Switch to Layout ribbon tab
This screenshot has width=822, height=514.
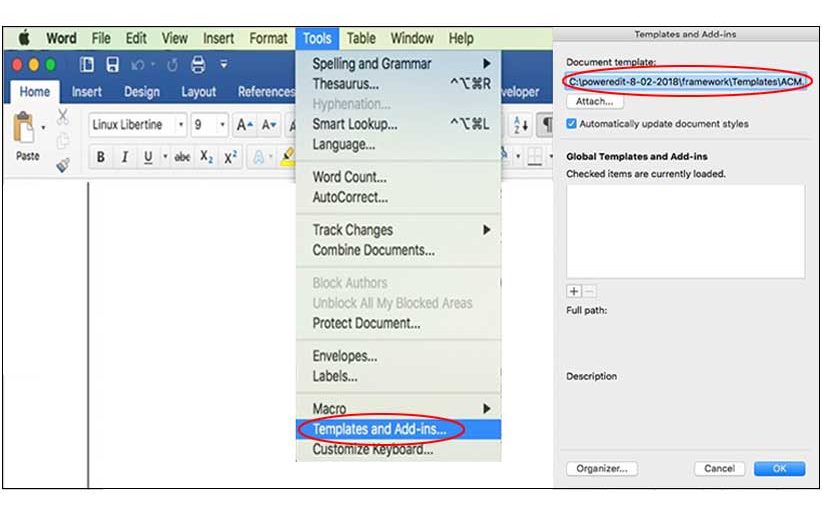pos(198,92)
